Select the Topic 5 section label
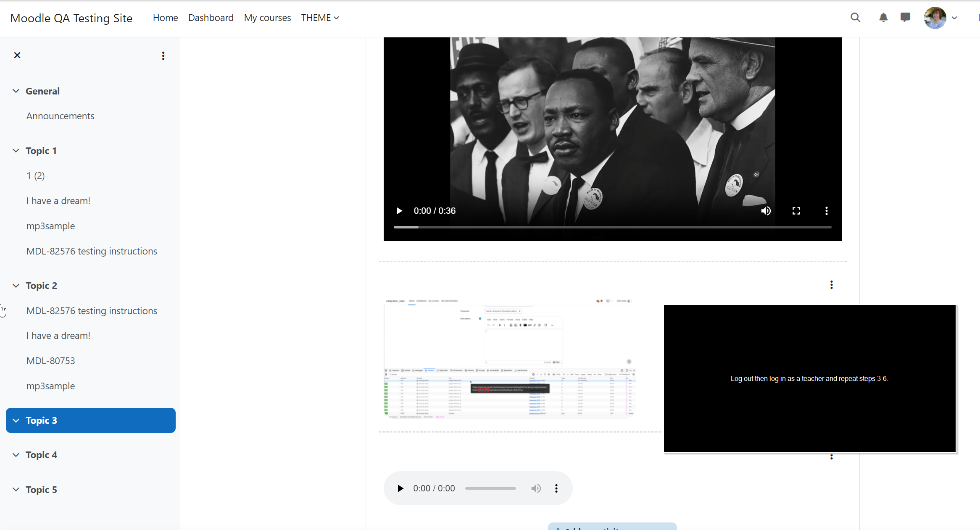The width and height of the screenshot is (980, 530). click(41, 490)
